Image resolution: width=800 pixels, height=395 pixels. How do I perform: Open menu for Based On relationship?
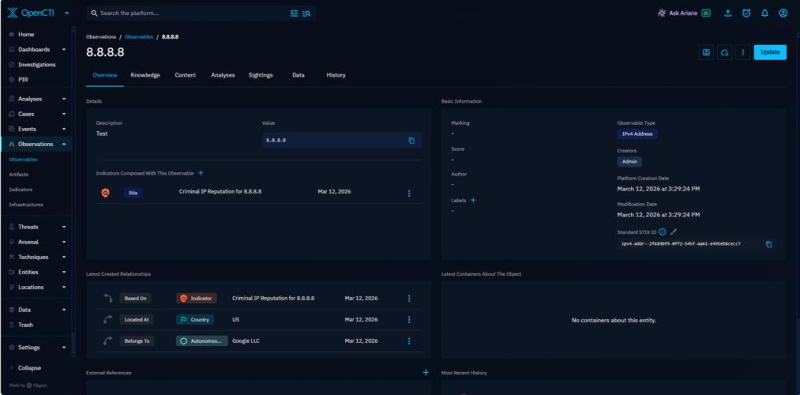point(409,298)
